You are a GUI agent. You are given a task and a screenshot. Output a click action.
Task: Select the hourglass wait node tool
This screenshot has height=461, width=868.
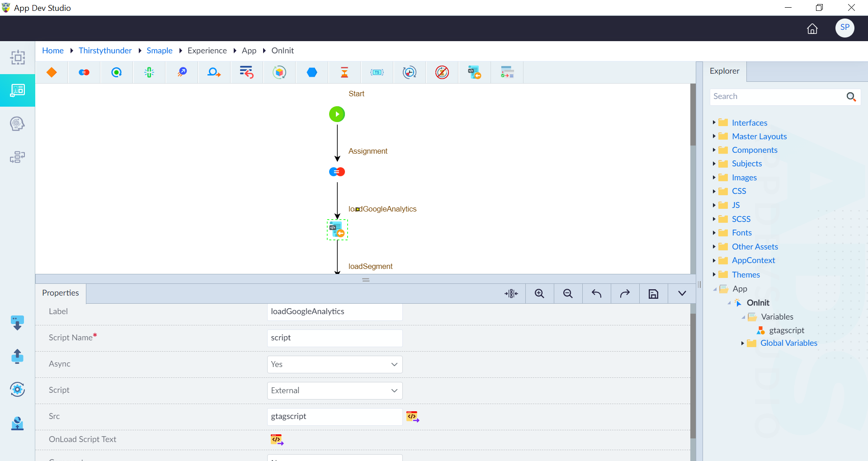(x=344, y=72)
